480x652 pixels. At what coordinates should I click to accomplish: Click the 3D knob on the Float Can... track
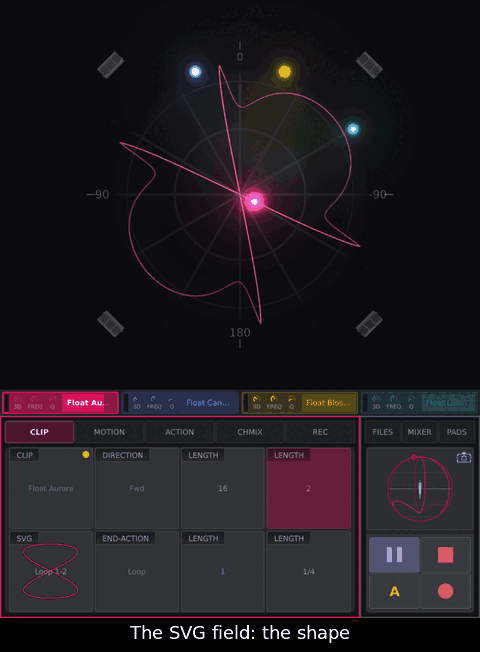pyautogui.click(x=136, y=399)
